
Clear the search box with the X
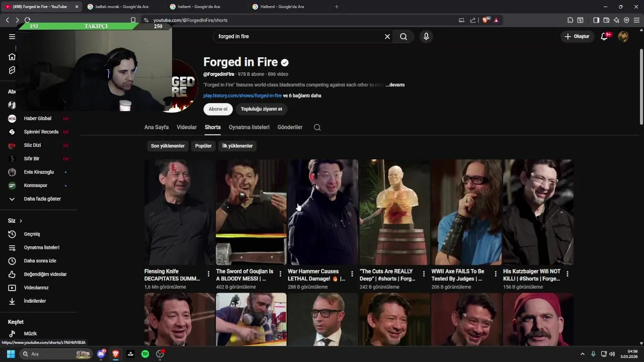click(x=387, y=36)
